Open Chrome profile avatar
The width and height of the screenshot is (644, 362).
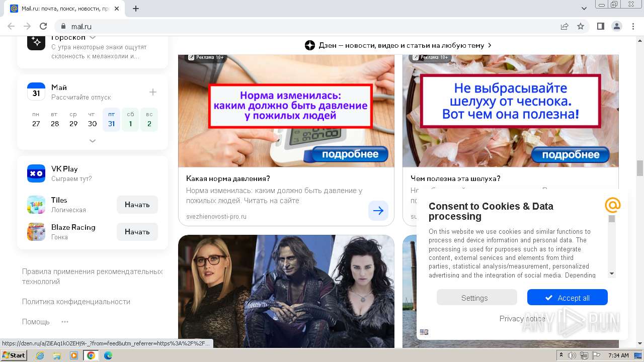click(x=616, y=26)
